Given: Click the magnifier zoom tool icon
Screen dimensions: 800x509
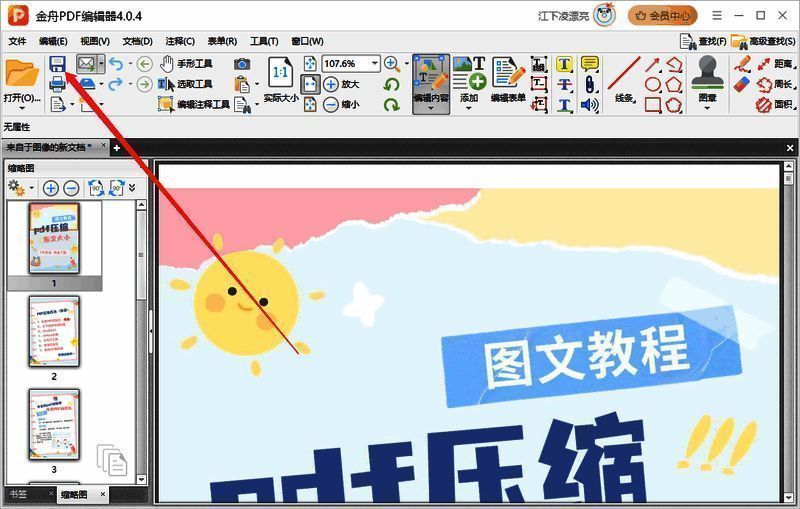Looking at the screenshot, I should coord(392,64).
